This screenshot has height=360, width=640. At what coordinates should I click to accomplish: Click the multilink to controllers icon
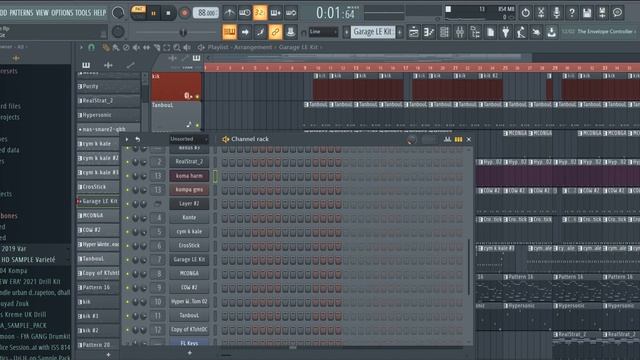(291, 32)
